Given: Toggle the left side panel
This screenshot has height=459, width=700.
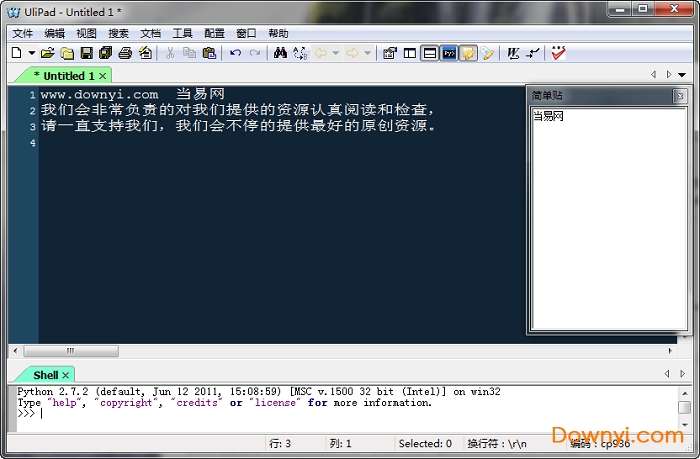Looking at the screenshot, I should pos(409,53).
